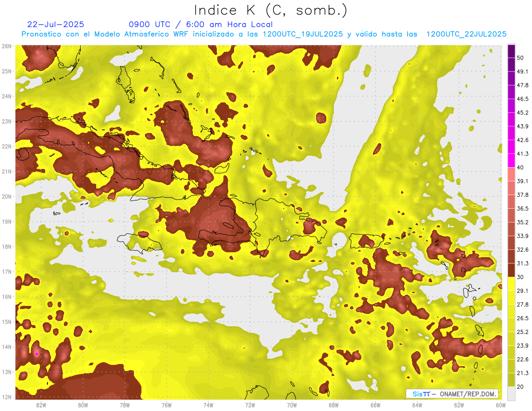Click the colorbar value 30
532x411 pixels.
(520, 277)
